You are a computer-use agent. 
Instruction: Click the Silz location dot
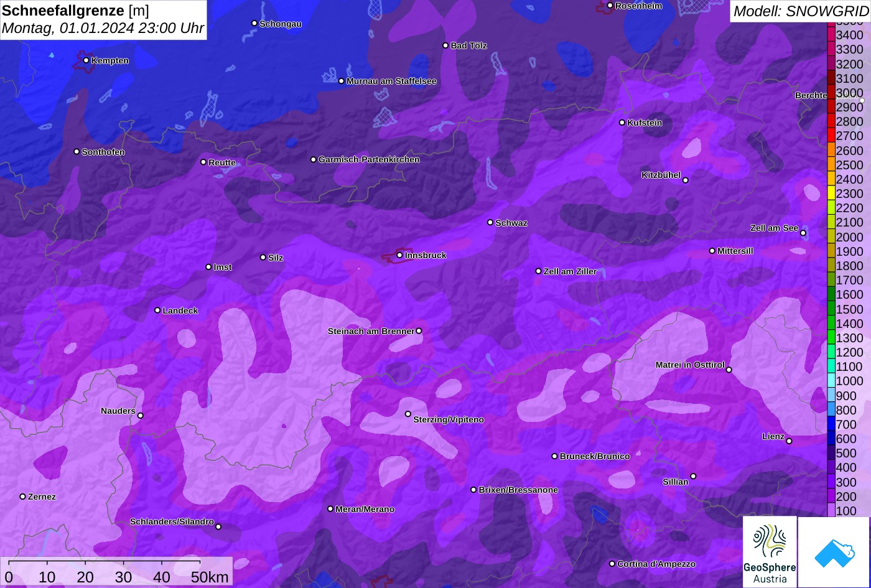pos(263,258)
